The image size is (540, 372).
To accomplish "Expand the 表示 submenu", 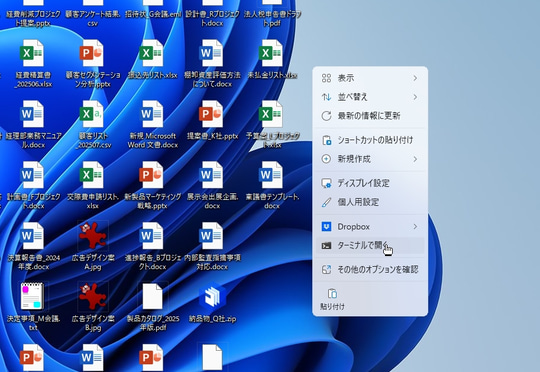I will 370,78.
